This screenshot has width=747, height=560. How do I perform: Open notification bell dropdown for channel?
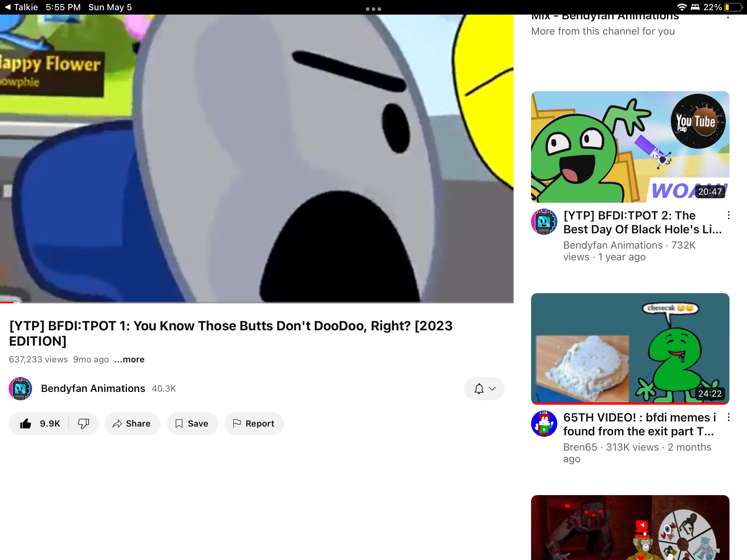(484, 389)
